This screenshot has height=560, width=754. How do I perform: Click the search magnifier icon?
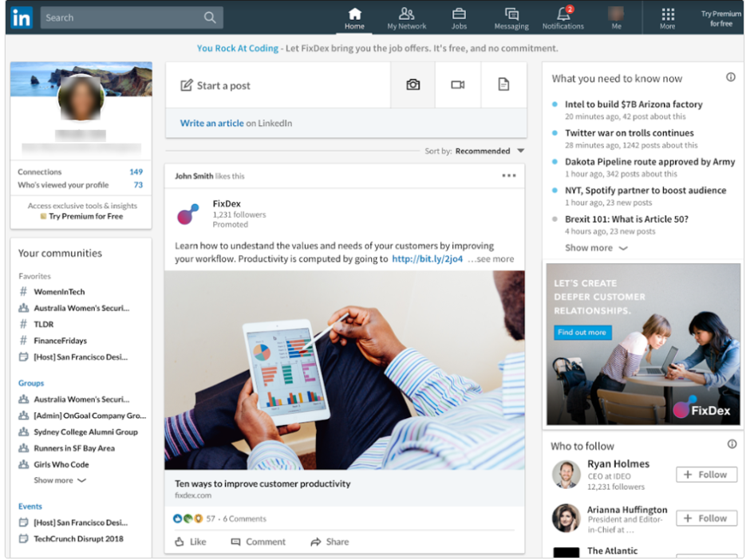pyautogui.click(x=210, y=18)
